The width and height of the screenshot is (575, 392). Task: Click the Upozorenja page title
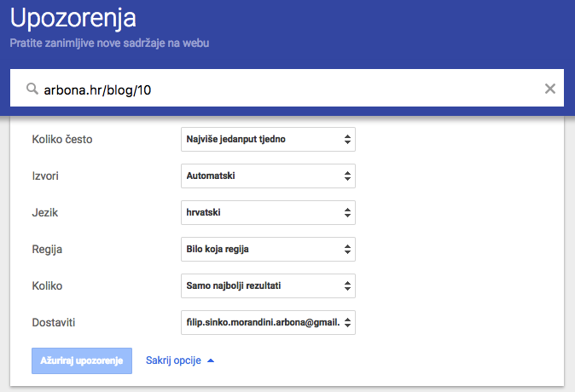(x=73, y=18)
